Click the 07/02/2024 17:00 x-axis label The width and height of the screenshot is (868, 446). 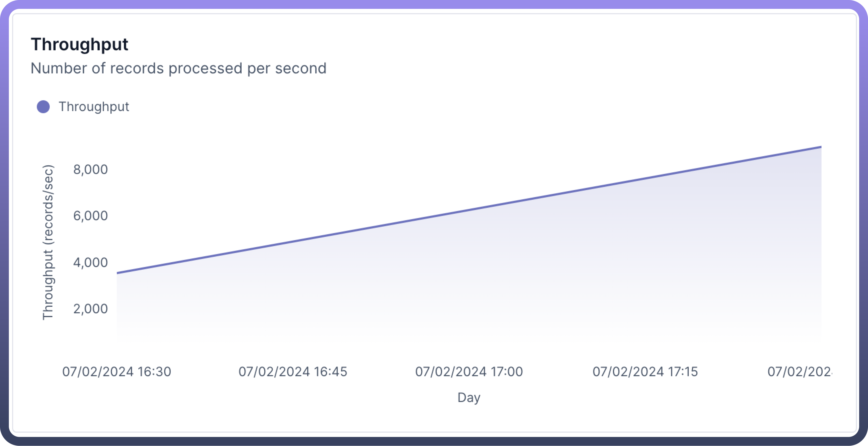click(x=469, y=372)
